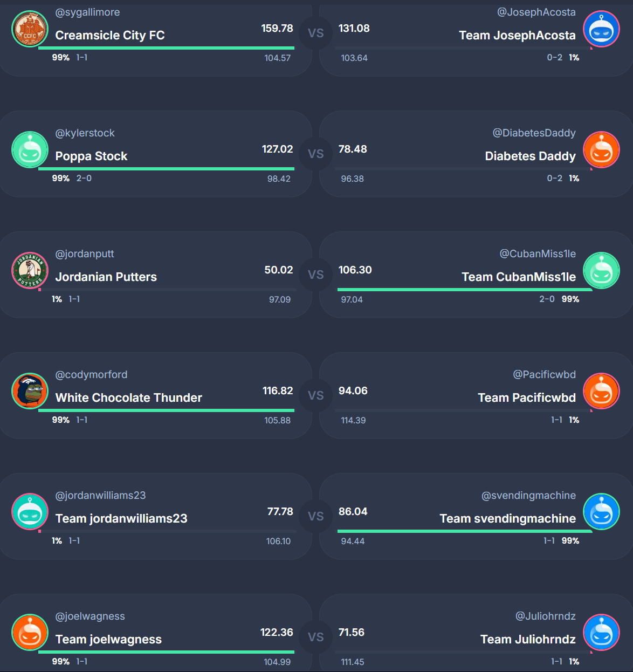
Task: Select Team jordanwilliams23's teal robot avatar
Action: 30,512
